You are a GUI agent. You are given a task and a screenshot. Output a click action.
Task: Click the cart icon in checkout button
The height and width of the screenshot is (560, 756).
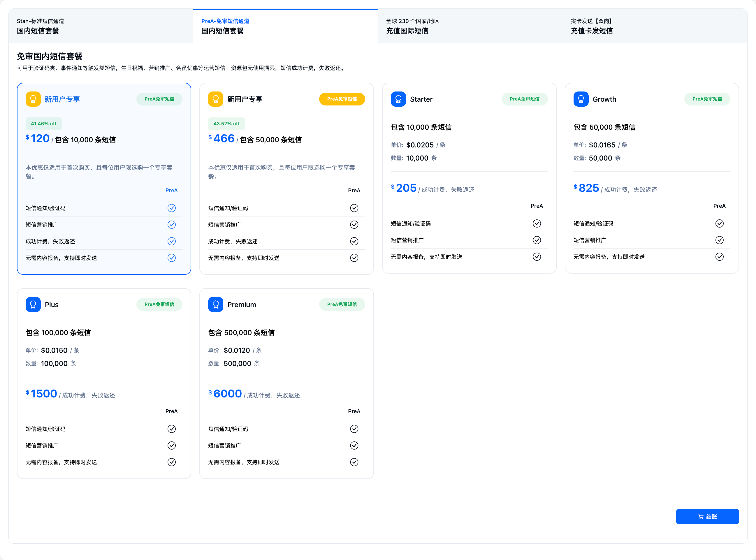point(701,517)
